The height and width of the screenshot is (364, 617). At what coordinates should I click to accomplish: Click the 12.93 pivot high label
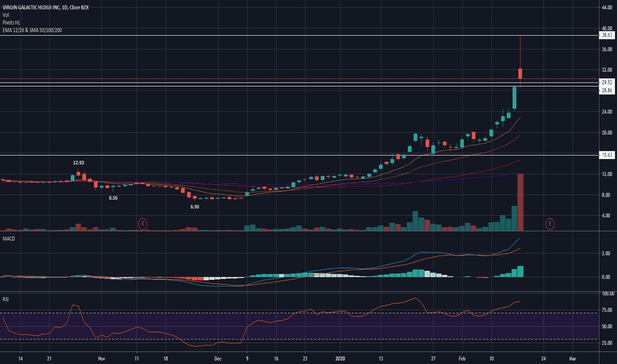[78, 163]
